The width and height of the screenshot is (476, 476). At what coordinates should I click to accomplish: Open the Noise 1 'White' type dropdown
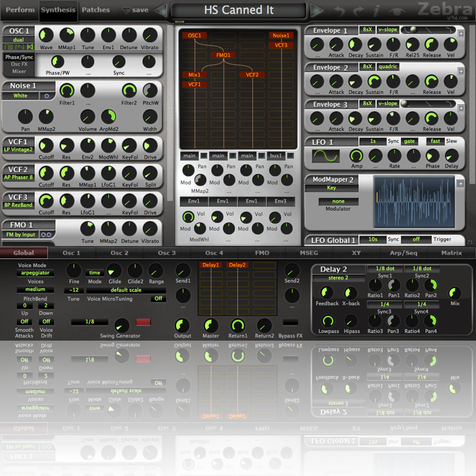click(20, 96)
